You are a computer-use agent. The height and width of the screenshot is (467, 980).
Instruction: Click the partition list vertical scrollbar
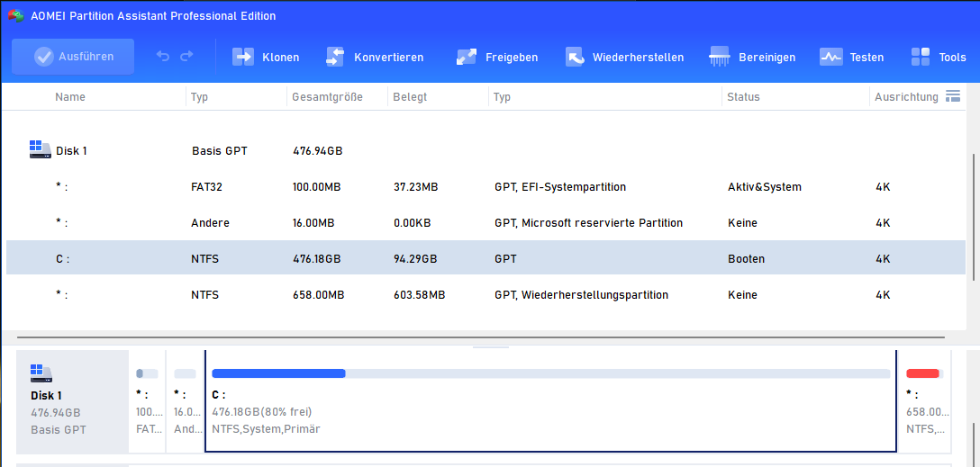pos(972,215)
